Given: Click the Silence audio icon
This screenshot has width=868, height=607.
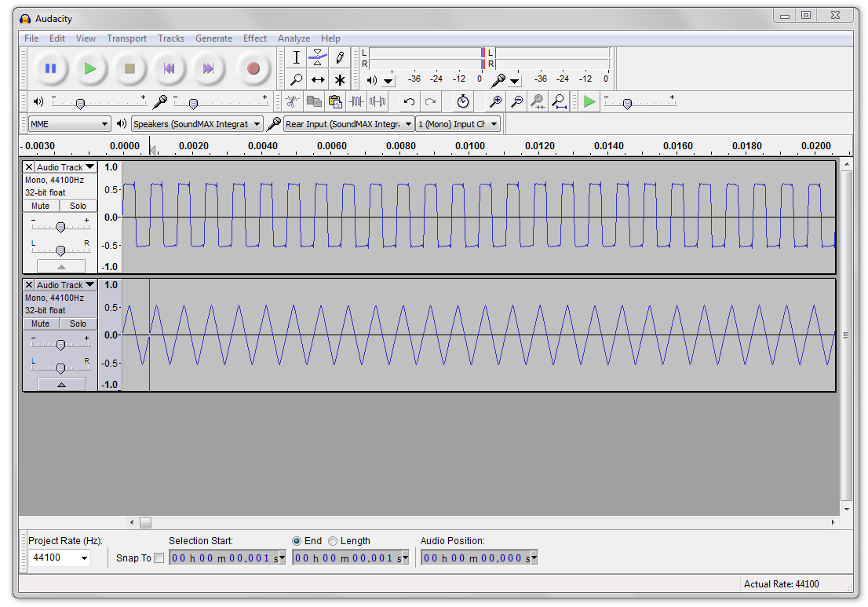Looking at the screenshot, I should pos(377,101).
